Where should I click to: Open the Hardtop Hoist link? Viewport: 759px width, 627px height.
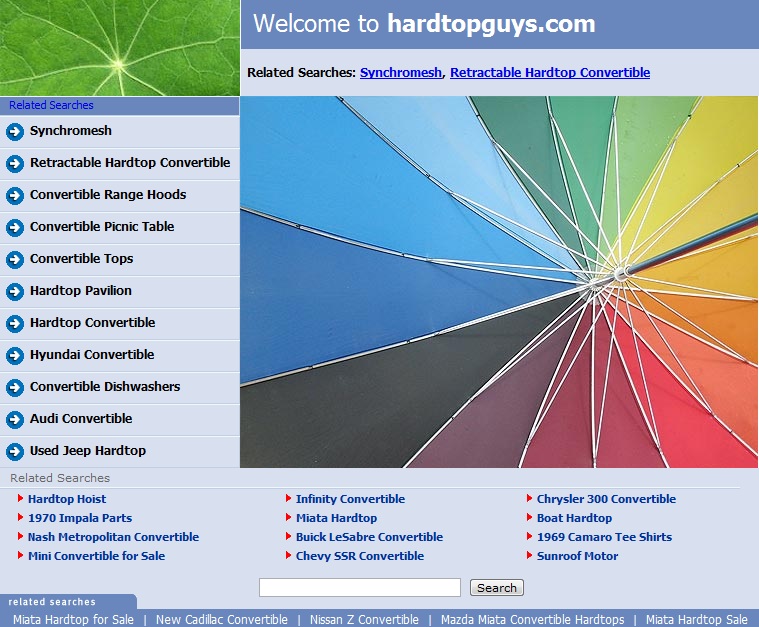[x=67, y=499]
